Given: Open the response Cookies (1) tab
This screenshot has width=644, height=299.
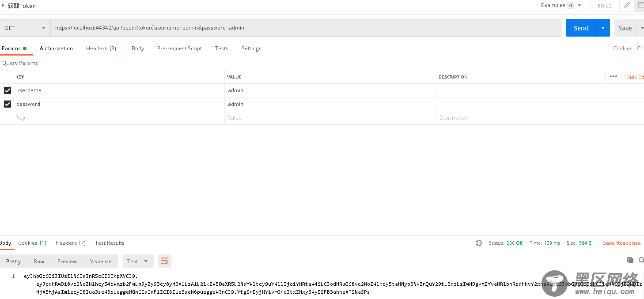Looking at the screenshot, I should [32, 243].
